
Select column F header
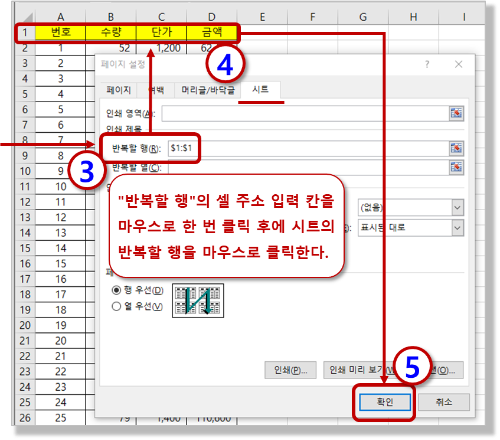point(313,17)
